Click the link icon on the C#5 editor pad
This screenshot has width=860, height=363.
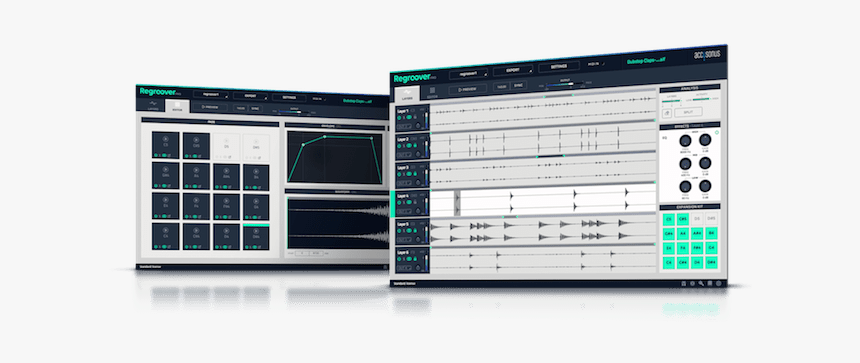[200, 156]
